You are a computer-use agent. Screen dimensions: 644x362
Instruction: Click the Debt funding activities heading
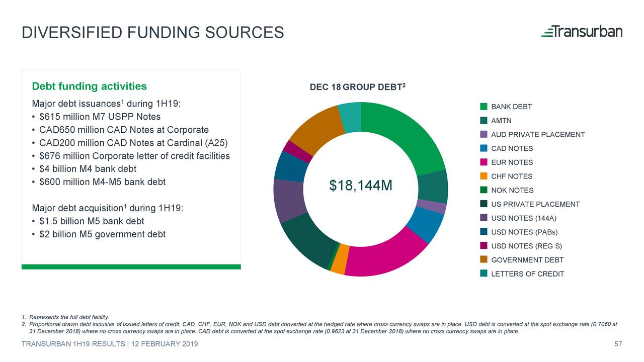pos(89,86)
